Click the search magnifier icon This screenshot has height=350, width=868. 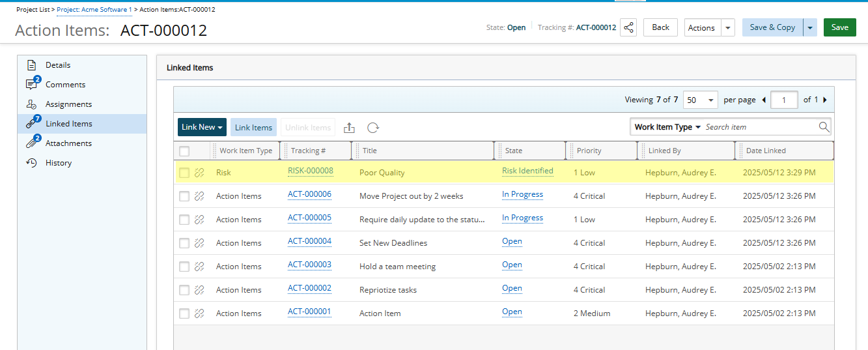[x=824, y=127]
